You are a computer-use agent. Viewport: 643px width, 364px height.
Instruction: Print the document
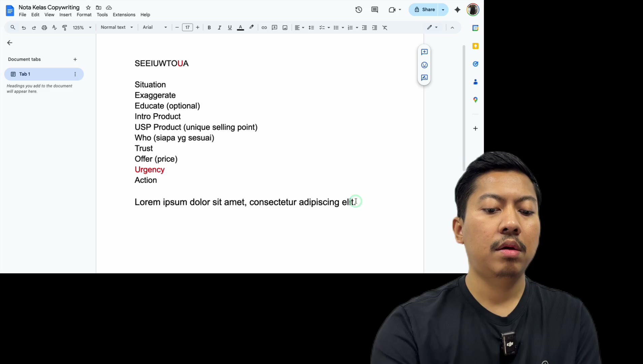tap(44, 28)
